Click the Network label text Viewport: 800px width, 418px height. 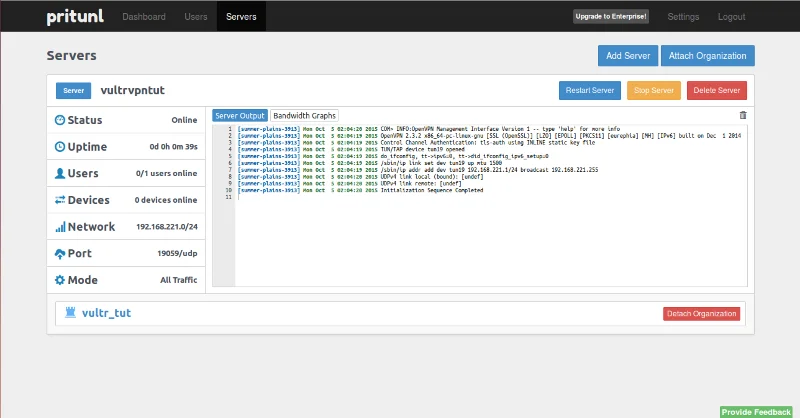point(91,227)
